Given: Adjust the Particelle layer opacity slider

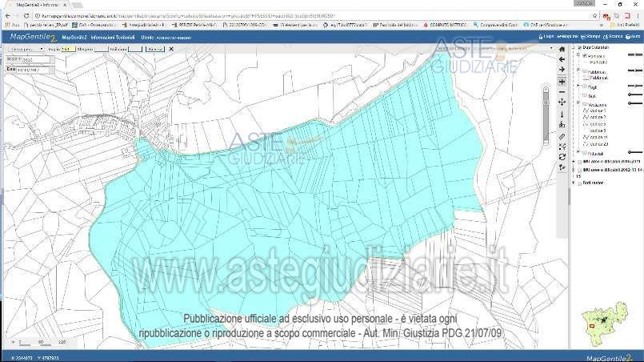Looking at the screenshot, I should pos(636,56).
